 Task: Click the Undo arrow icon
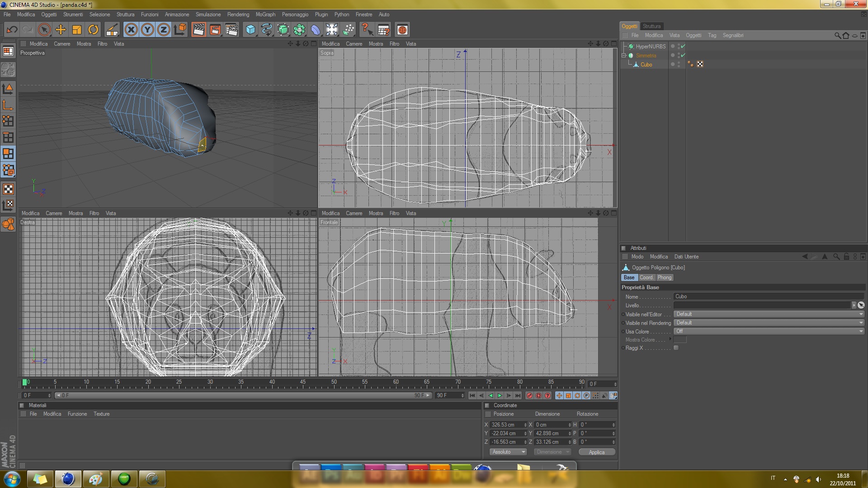(x=12, y=30)
